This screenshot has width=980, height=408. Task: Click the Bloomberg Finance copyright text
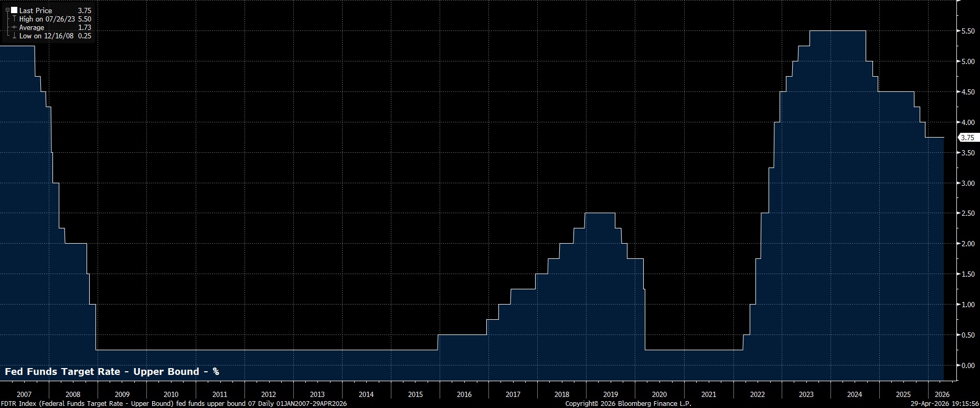click(x=628, y=404)
